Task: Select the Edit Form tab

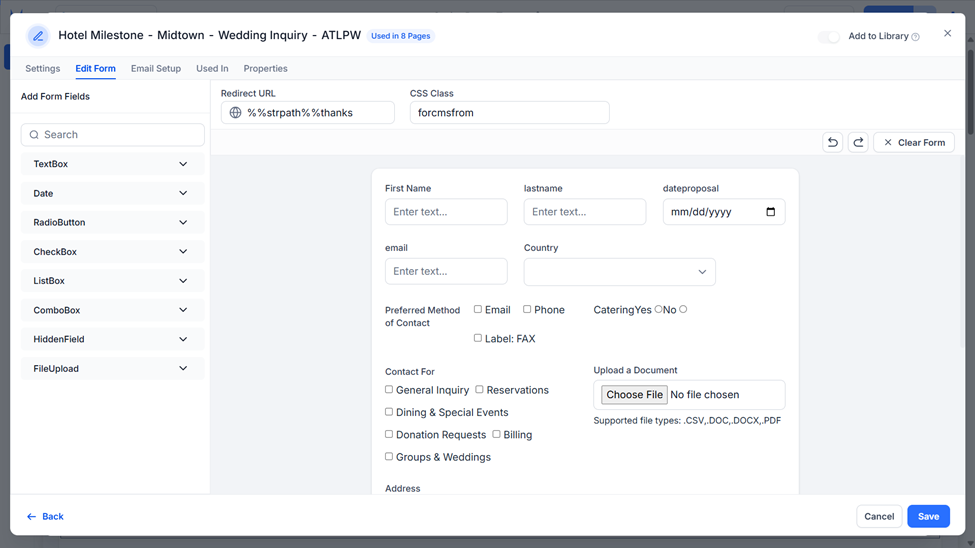Action: point(95,68)
